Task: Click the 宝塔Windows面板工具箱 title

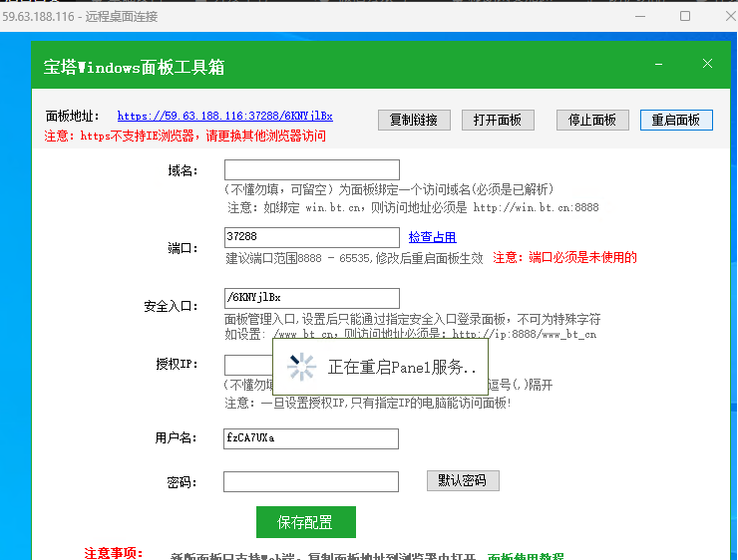Action: click(135, 67)
